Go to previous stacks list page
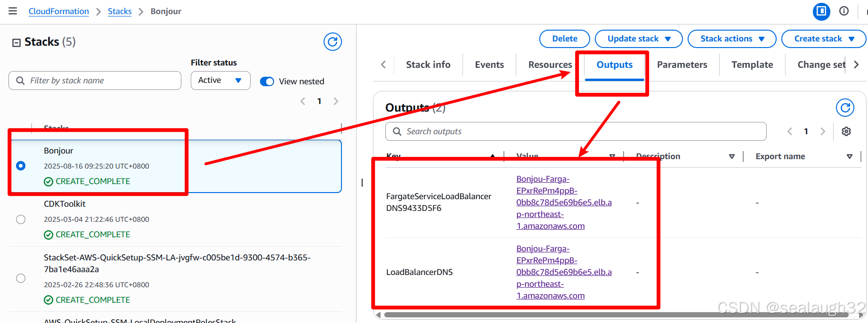This screenshot has height=323, width=868. click(x=303, y=101)
